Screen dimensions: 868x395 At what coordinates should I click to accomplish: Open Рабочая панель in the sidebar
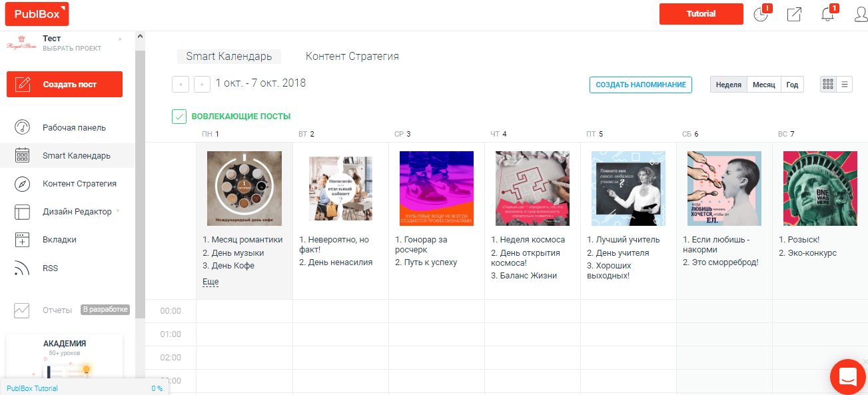[x=74, y=127]
